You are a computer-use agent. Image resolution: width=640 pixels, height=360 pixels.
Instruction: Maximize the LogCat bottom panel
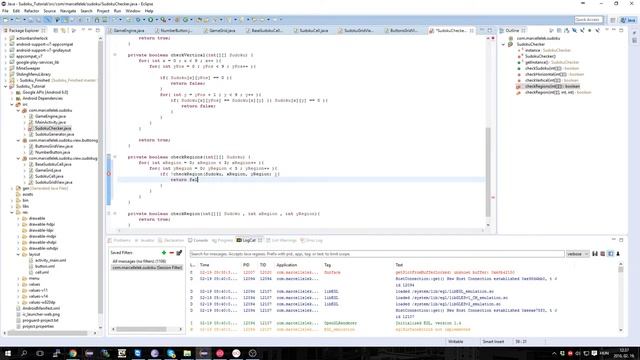tap(621, 240)
